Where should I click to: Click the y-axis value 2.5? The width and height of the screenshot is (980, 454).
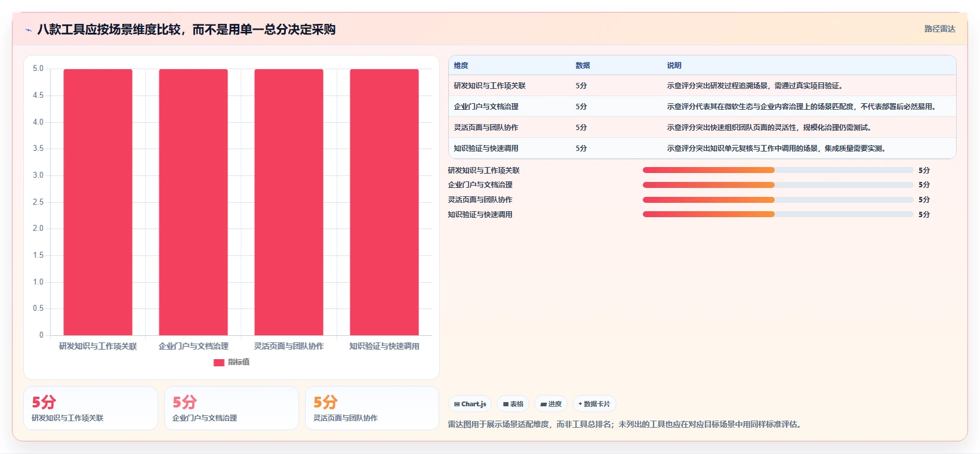click(38, 202)
